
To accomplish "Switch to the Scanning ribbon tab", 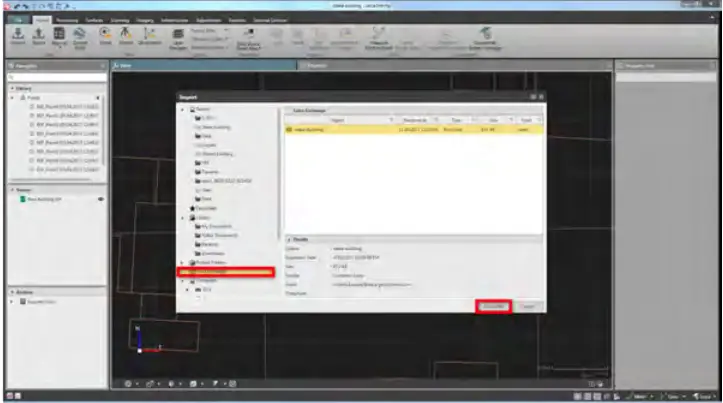I will (x=120, y=20).
